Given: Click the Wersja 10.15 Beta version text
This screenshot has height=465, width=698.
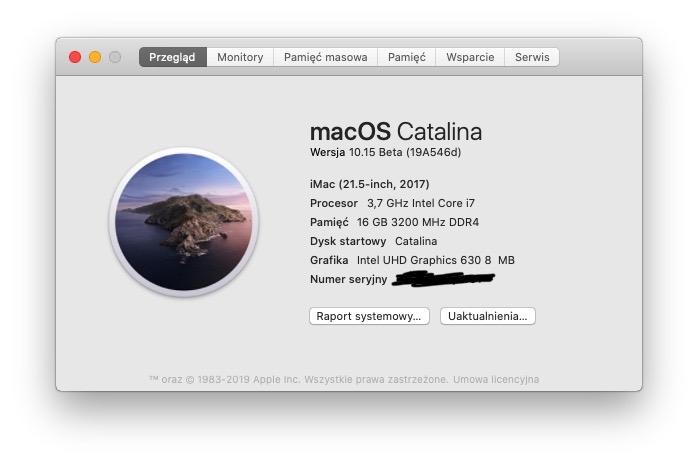Looking at the screenshot, I should [385, 153].
